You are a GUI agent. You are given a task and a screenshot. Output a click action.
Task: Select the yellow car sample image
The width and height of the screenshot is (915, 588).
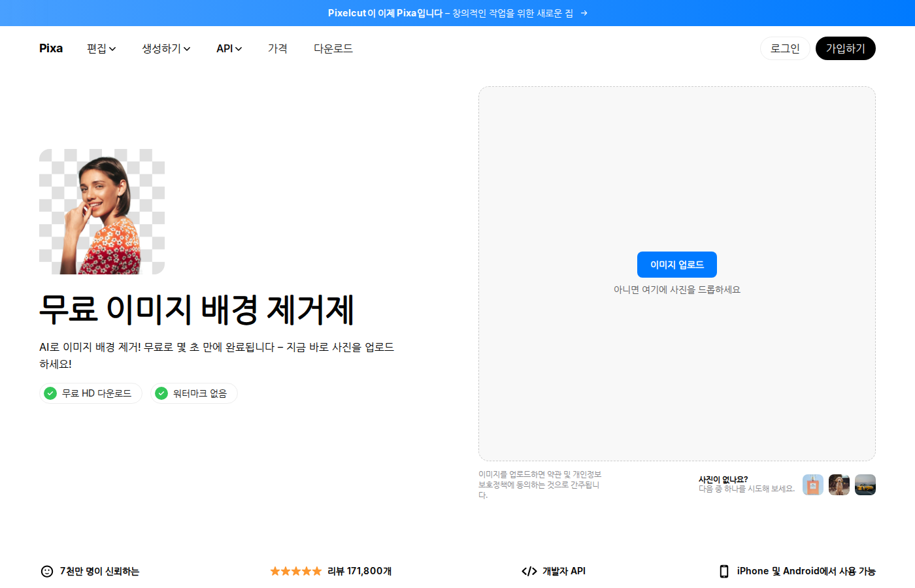pos(865,485)
